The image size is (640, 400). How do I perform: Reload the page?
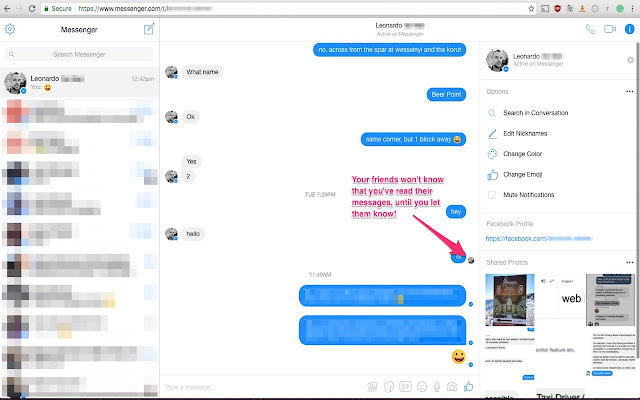click(31, 9)
